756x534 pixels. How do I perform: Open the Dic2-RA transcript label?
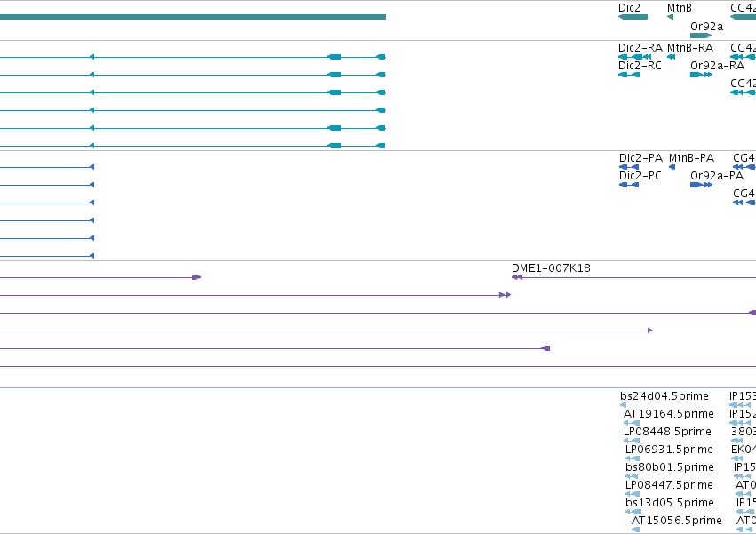click(641, 48)
